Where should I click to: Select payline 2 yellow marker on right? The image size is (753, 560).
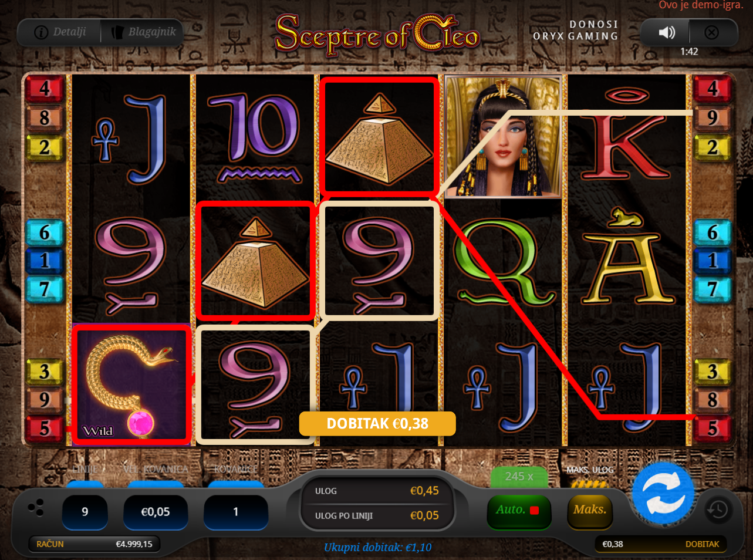712,147
